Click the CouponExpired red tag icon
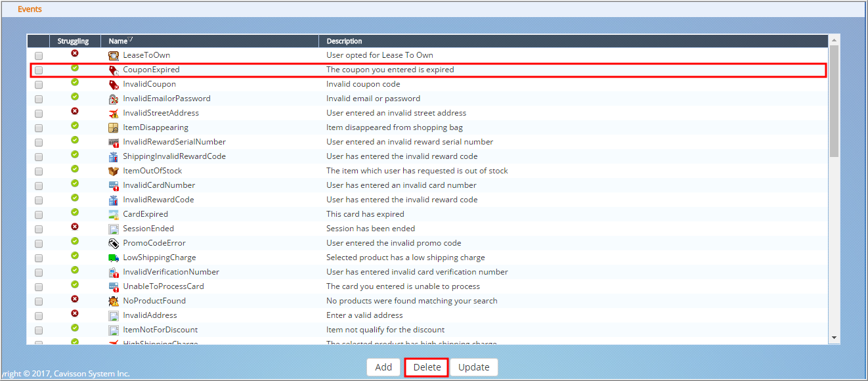Screen dimensions: 868x381 [x=113, y=70]
